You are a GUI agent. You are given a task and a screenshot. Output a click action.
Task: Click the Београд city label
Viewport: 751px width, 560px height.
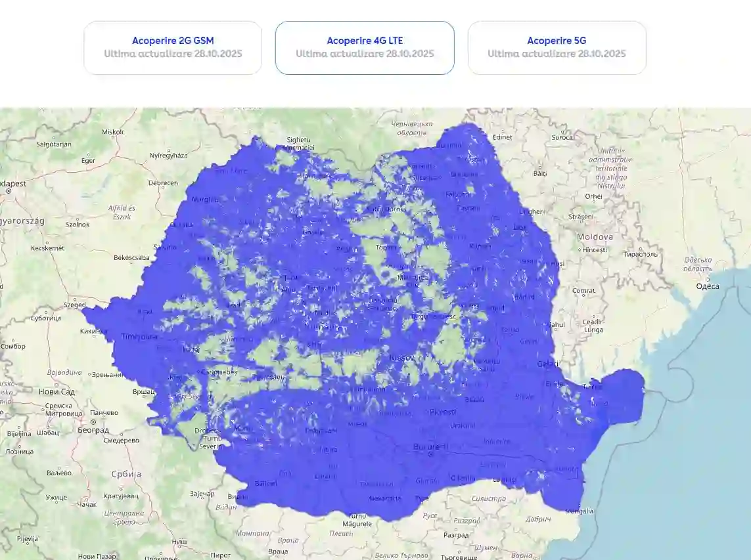93,431
